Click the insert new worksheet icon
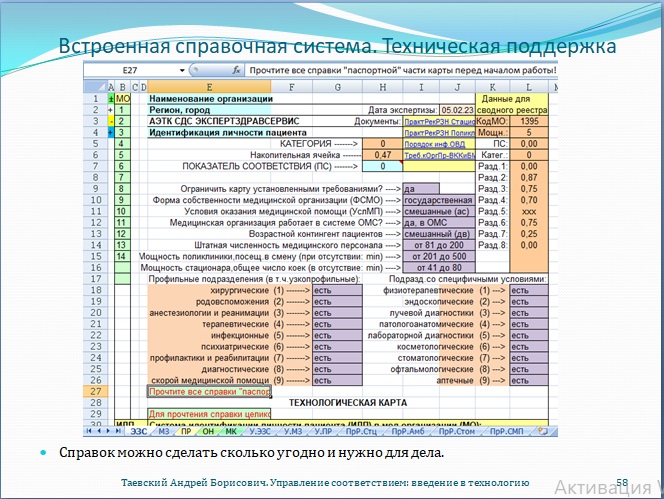 [542, 431]
